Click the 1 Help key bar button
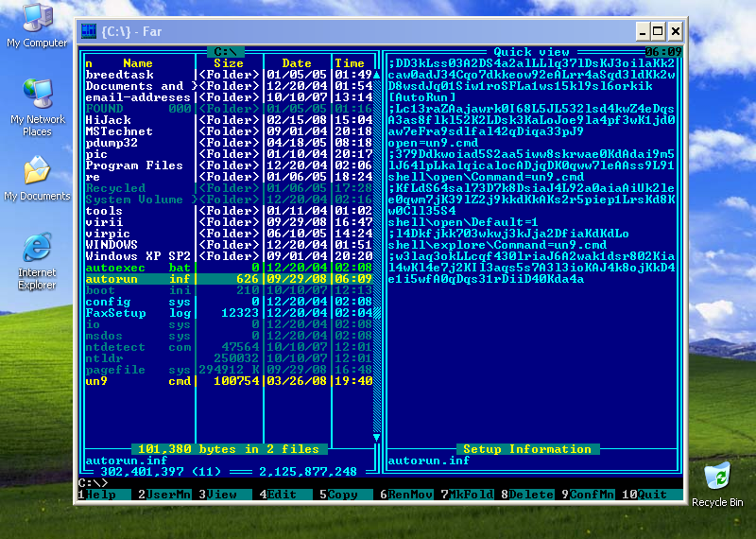This screenshot has height=539, width=756. coord(105,495)
